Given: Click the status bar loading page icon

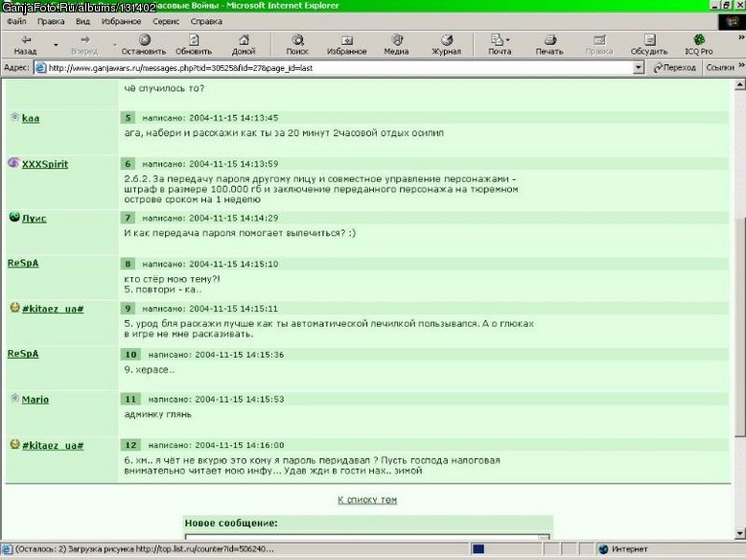Looking at the screenshot, I should click(7, 549).
